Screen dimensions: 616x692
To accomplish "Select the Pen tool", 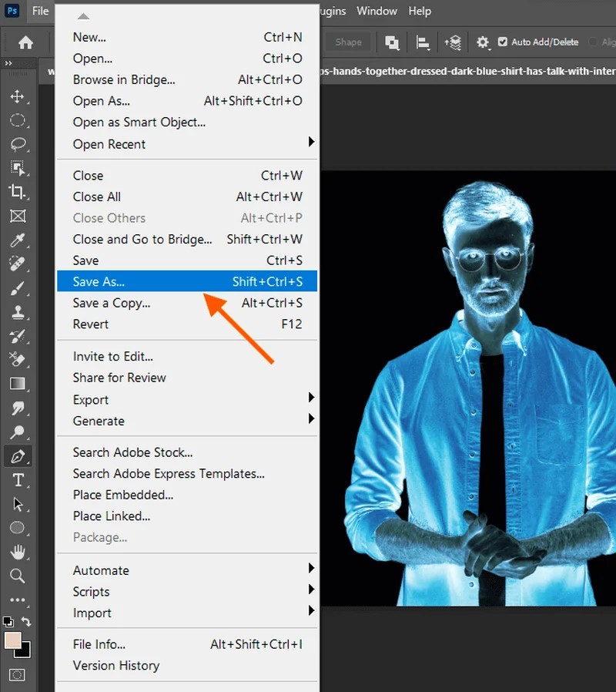I will (x=18, y=456).
